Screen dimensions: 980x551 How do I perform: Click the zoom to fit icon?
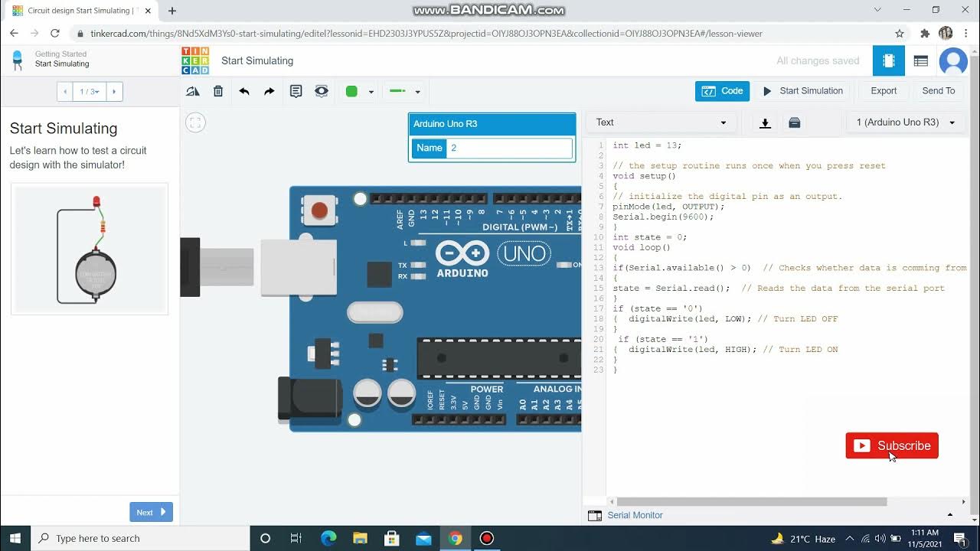[196, 122]
